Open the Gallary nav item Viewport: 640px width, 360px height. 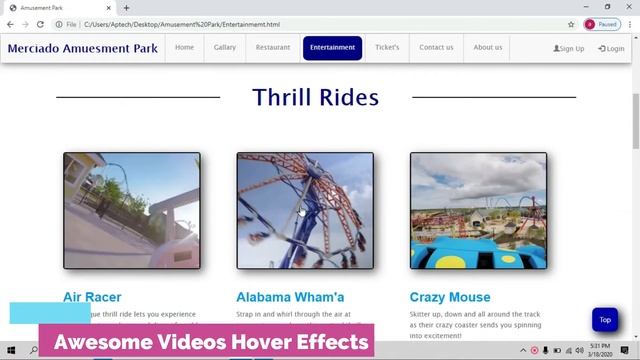click(225, 47)
